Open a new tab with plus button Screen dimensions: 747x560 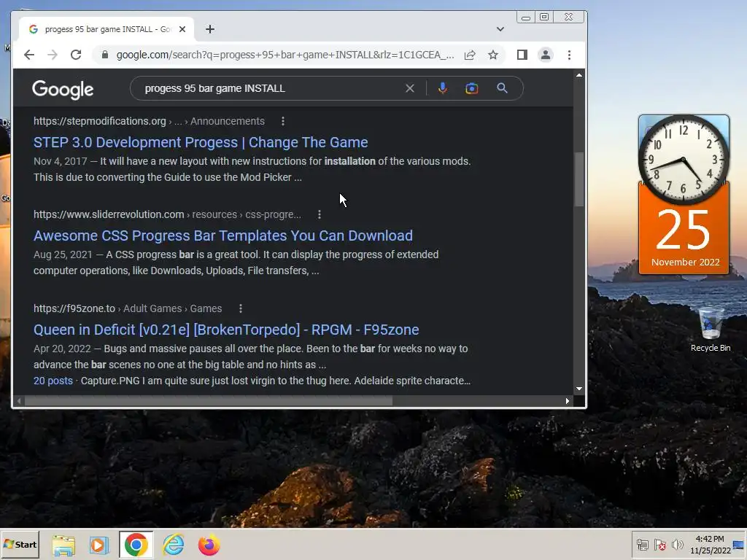pyautogui.click(x=210, y=29)
